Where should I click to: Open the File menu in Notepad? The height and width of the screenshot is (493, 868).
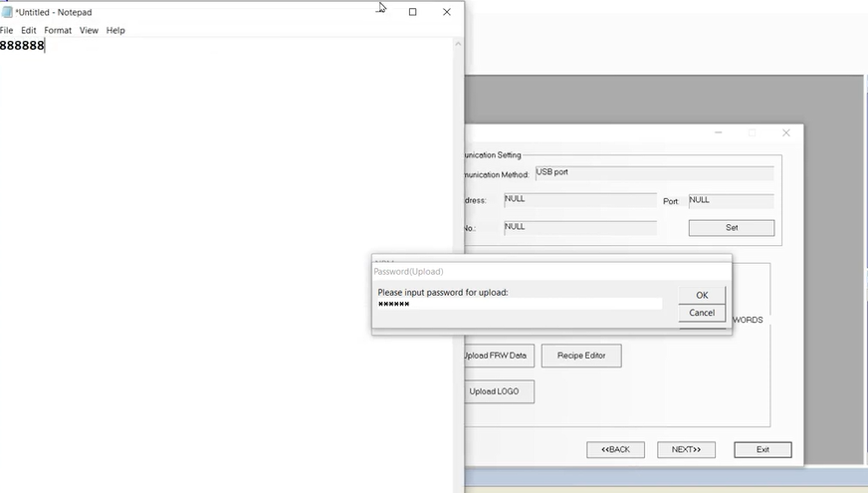coord(7,31)
